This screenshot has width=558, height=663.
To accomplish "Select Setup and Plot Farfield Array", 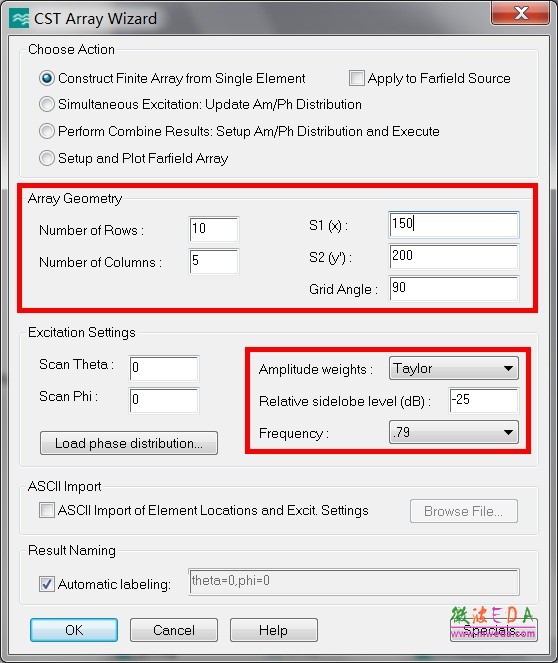I will [46, 158].
